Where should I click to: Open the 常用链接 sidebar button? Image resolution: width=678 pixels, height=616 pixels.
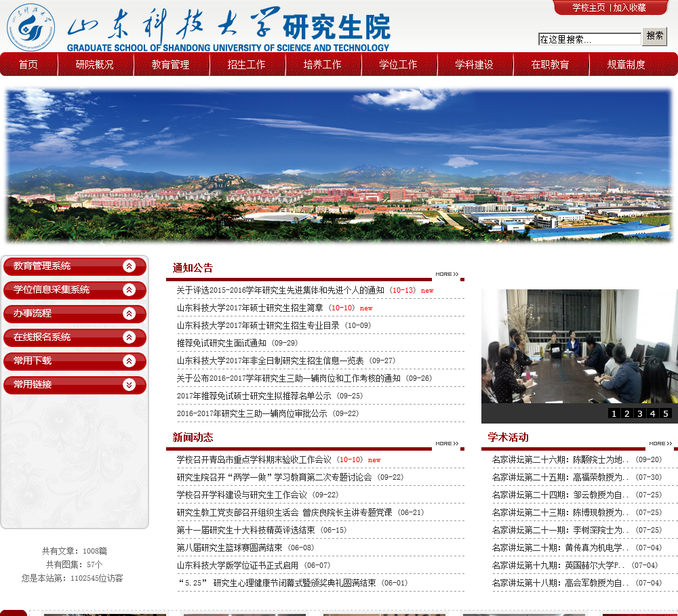[75, 385]
